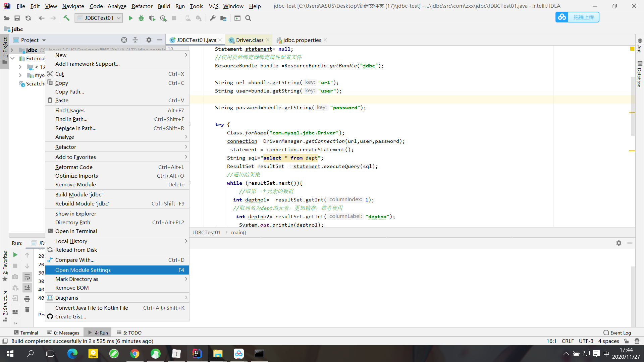Toggle soft-wrap in the Run panel
This screenshot has height=362, width=644.
click(27, 277)
